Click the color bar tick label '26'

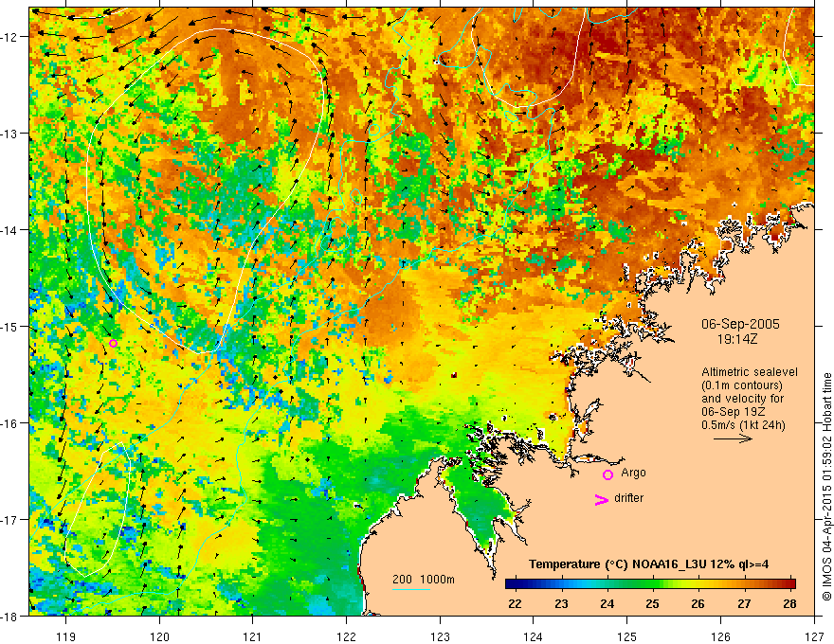pos(698,603)
